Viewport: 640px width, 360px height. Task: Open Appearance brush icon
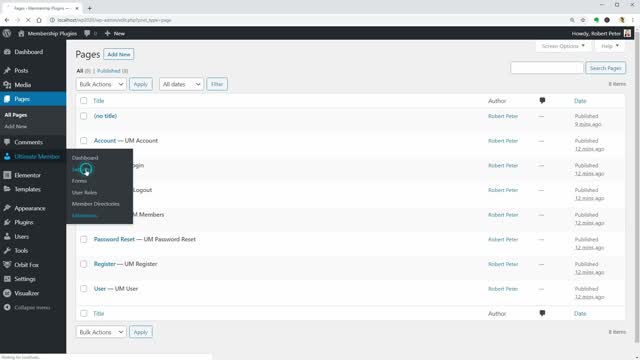[7, 208]
